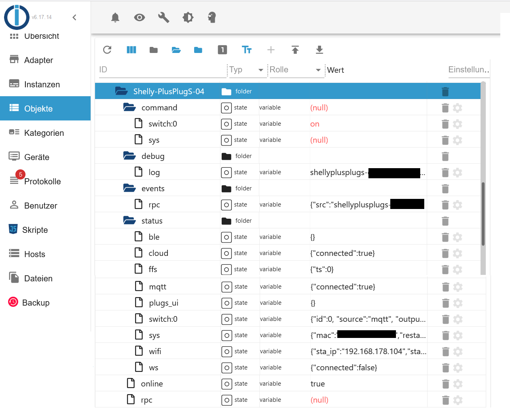Screen dimensions: 510x420
Task: Open settings gear for wifi state
Action: pos(458,352)
